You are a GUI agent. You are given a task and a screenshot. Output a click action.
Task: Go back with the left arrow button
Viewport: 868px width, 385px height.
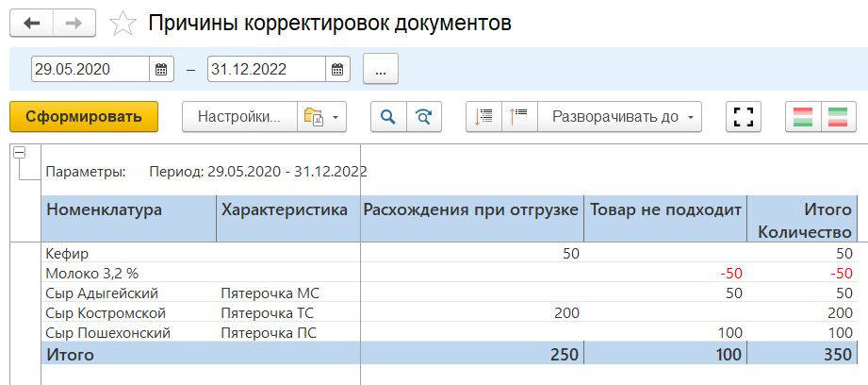[32, 24]
